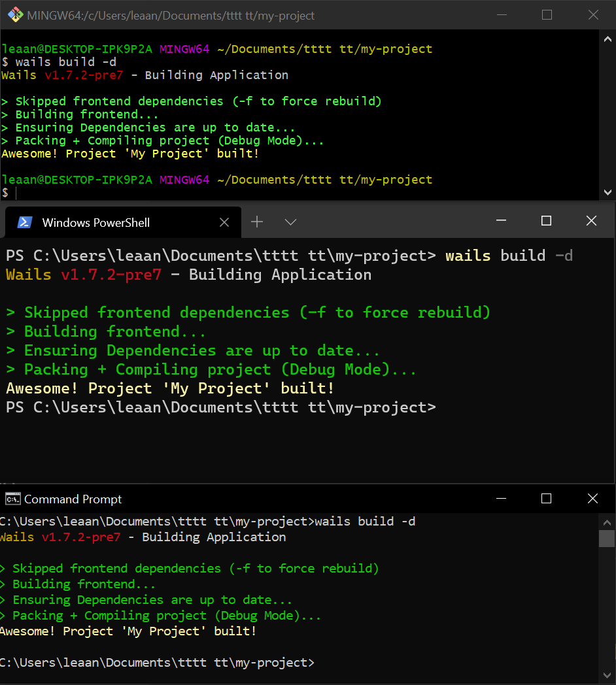
Task: Select the Windows PowerShell tab
Action: click(124, 222)
